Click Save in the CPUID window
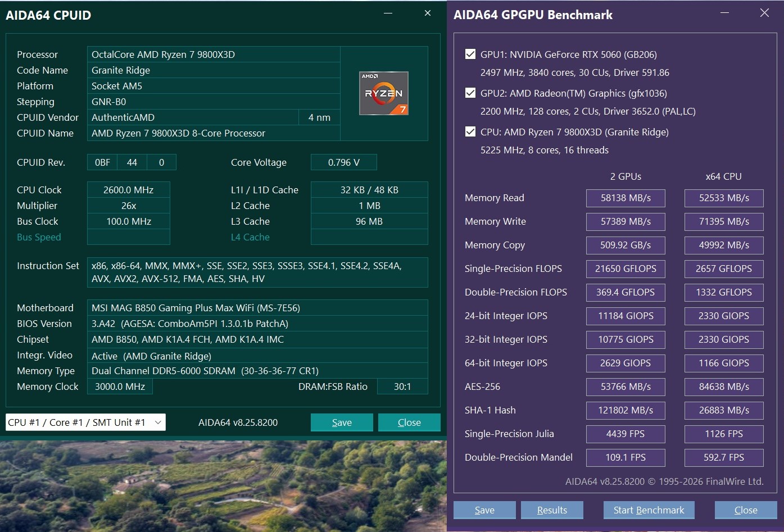Image resolution: width=784 pixels, height=532 pixels. point(342,422)
